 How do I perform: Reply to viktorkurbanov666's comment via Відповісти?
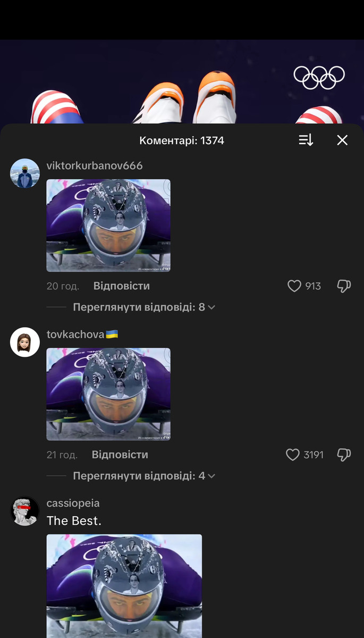click(122, 286)
